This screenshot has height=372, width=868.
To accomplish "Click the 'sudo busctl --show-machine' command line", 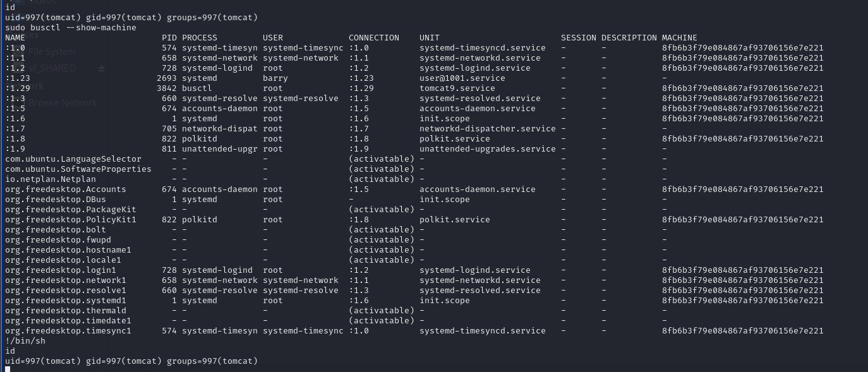I will (x=70, y=28).
